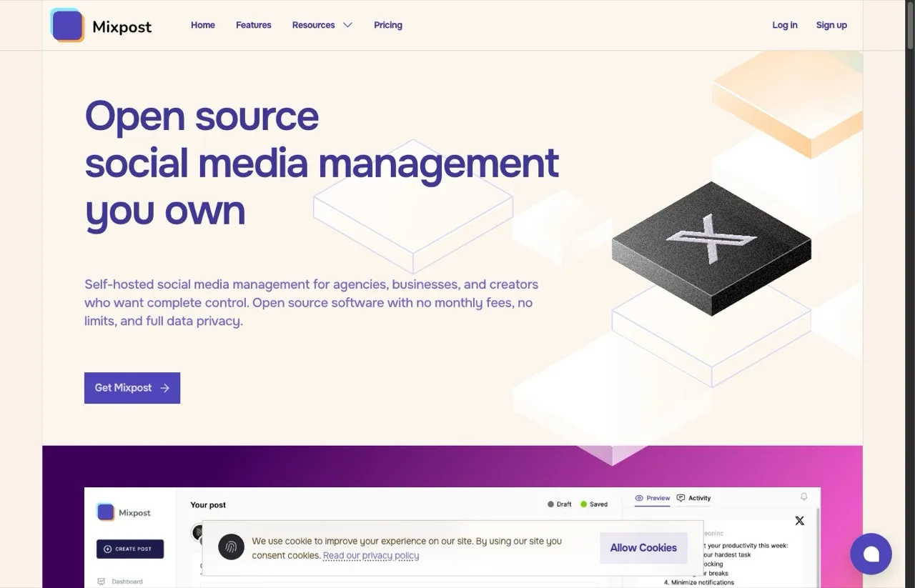Open the Resources menu
Screen dimensions: 915x588
pos(322,25)
